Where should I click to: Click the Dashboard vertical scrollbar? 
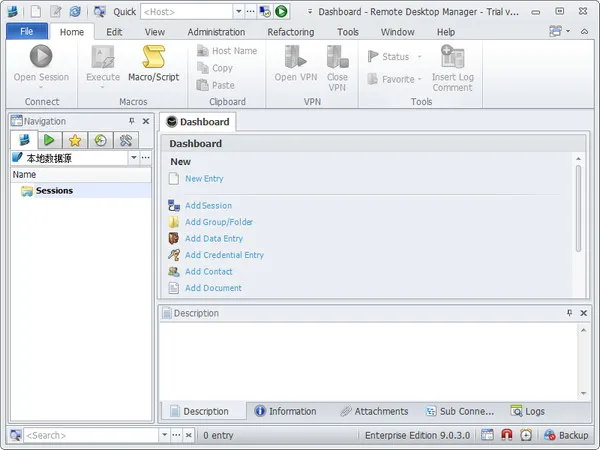578,209
